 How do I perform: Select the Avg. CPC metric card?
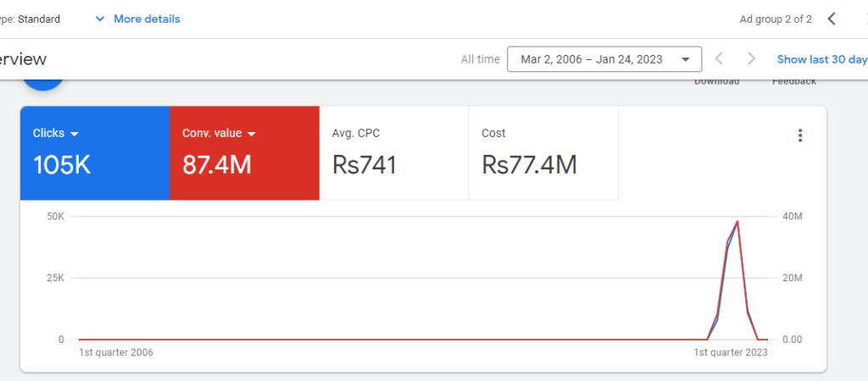click(x=393, y=153)
